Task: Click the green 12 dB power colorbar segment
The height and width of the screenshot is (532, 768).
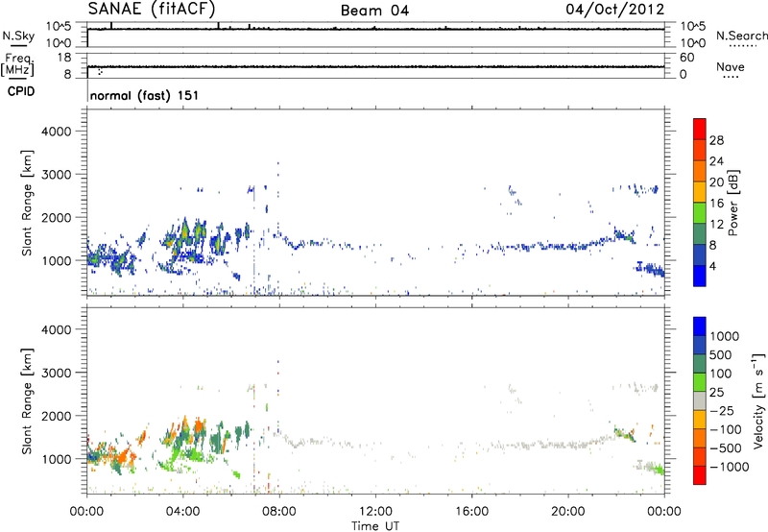Action: (700, 212)
